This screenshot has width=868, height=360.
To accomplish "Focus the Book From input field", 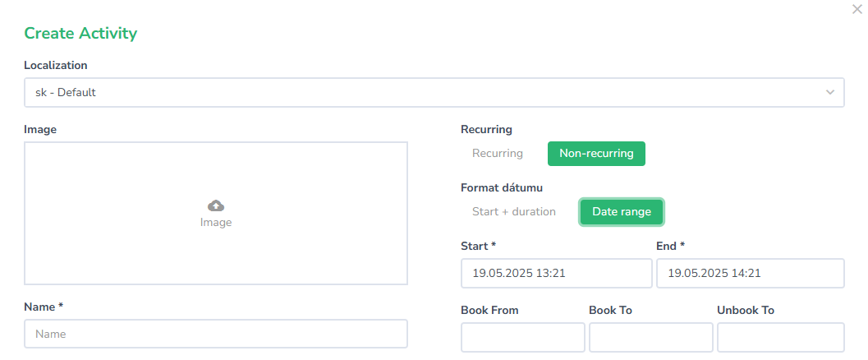I will click(x=522, y=337).
